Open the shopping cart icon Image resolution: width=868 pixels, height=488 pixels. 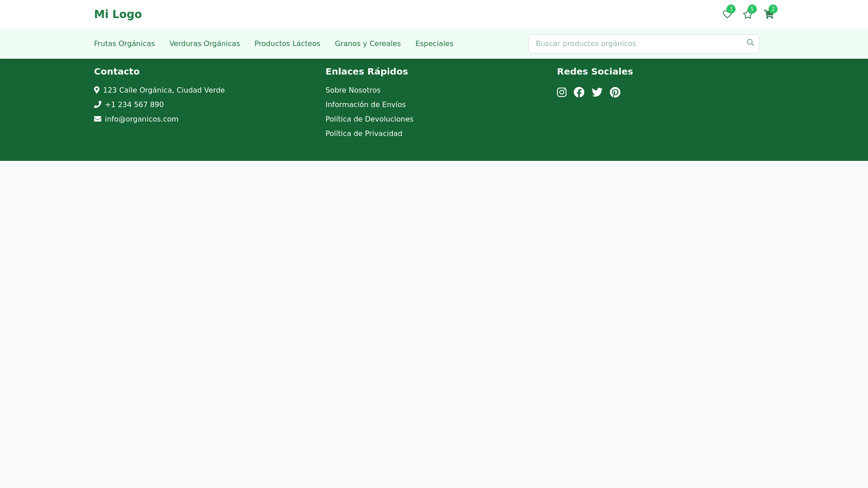coord(769,14)
